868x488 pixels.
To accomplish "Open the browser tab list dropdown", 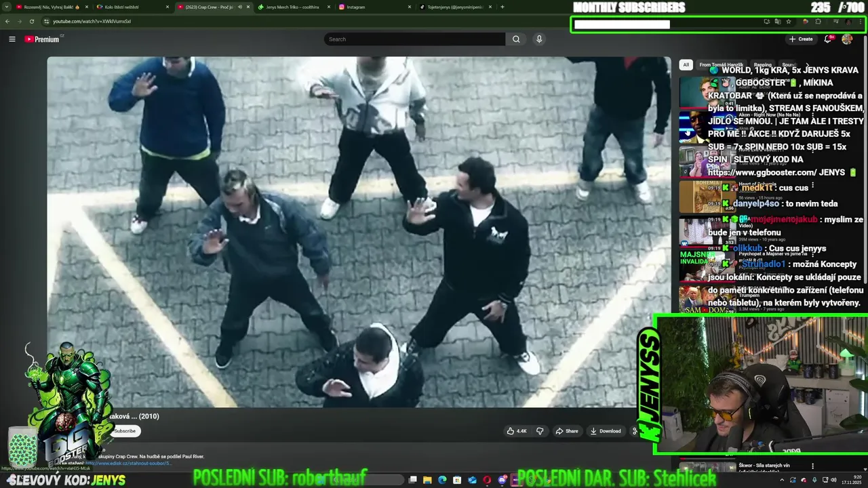I will 6,7.
